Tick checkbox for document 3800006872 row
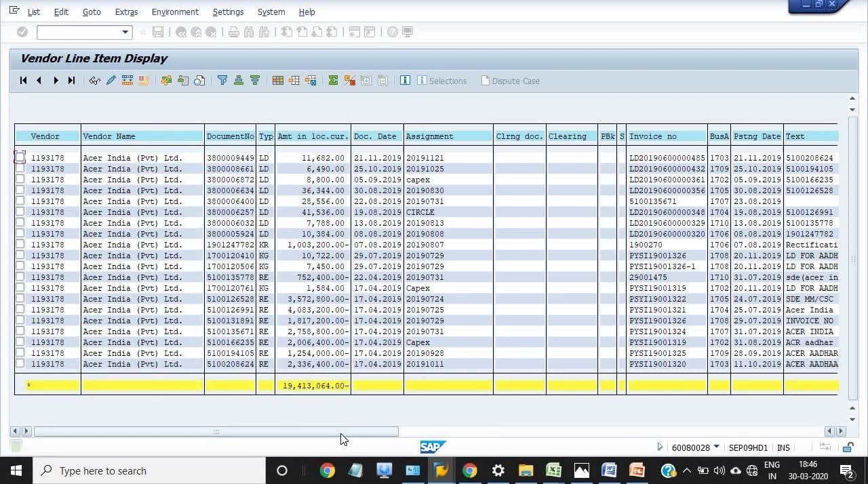The height and width of the screenshot is (484, 868). pos(20,179)
